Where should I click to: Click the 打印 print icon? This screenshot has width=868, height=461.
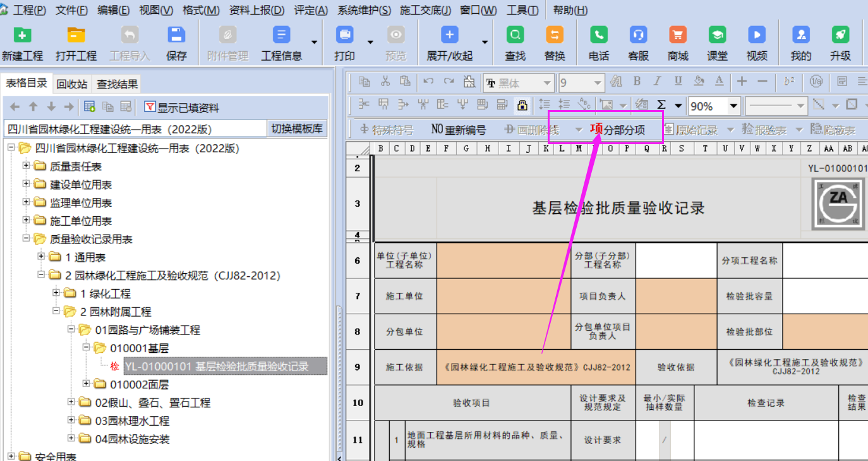pyautogui.click(x=344, y=35)
